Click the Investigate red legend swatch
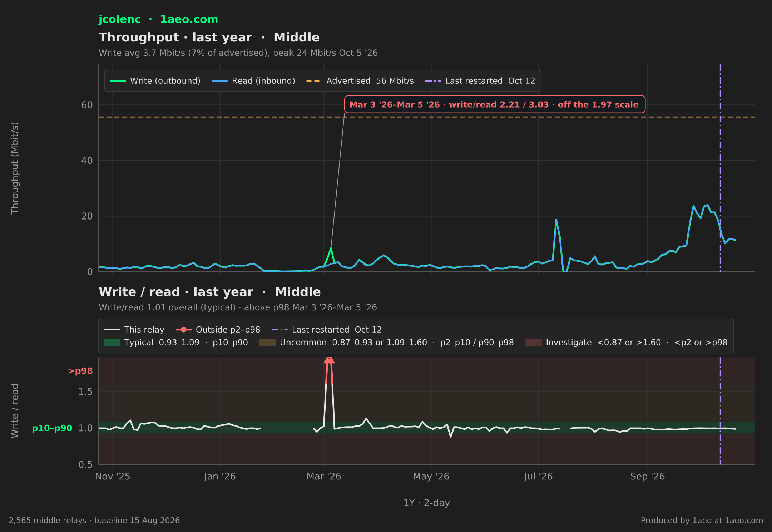772x532 pixels. 534,343
